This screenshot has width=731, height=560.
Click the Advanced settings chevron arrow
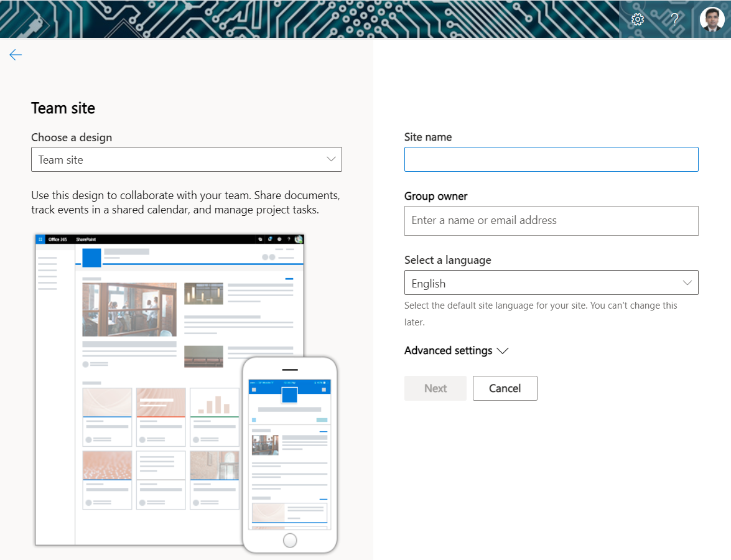coord(503,351)
